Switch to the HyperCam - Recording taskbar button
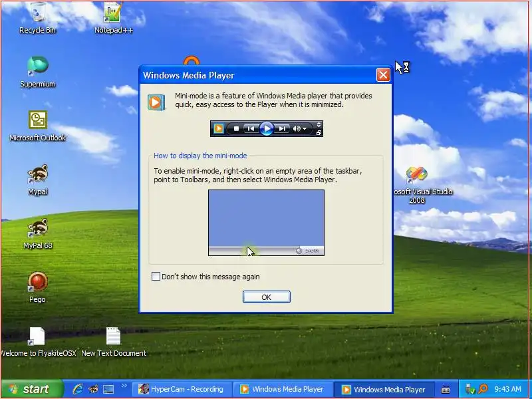Screen dimensions: 532x399 (182, 389)
